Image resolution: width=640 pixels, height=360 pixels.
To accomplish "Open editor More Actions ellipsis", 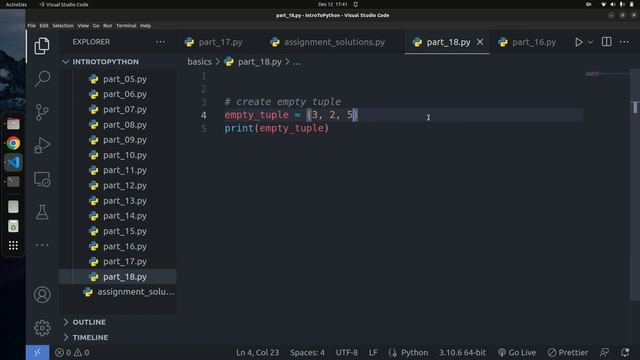I will coord(624,42).
